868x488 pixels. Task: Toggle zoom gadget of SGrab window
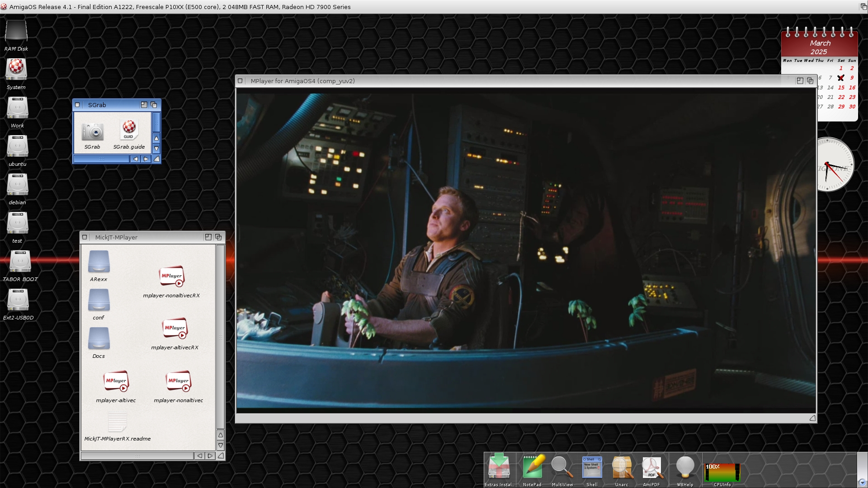tap(144, 105)
